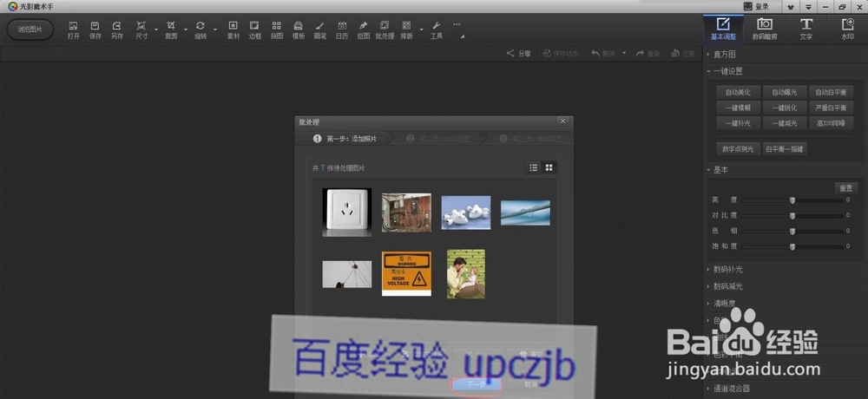Select the 裁剪 crop tool
Image resolution: width=868 pixels, height=399 pixels.
click(x=171, y=29)
